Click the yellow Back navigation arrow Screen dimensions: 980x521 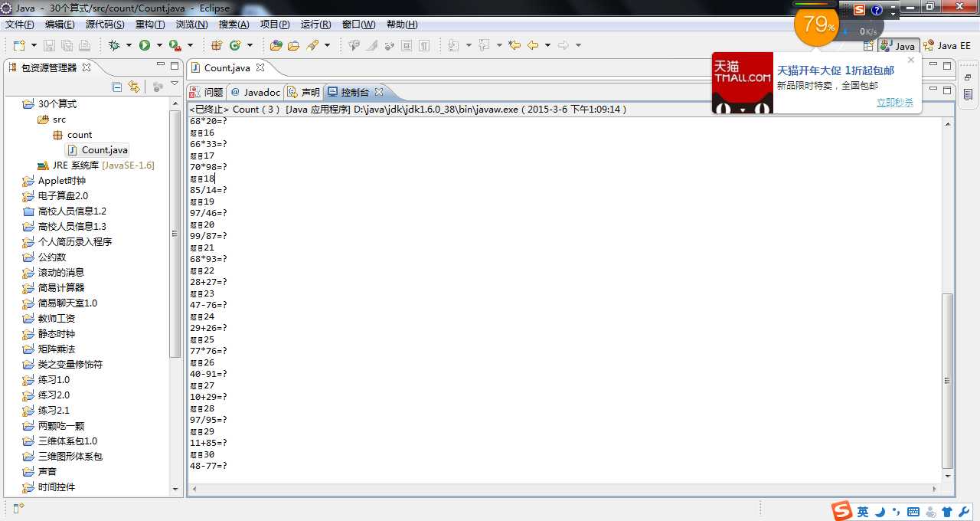[533, 46]
